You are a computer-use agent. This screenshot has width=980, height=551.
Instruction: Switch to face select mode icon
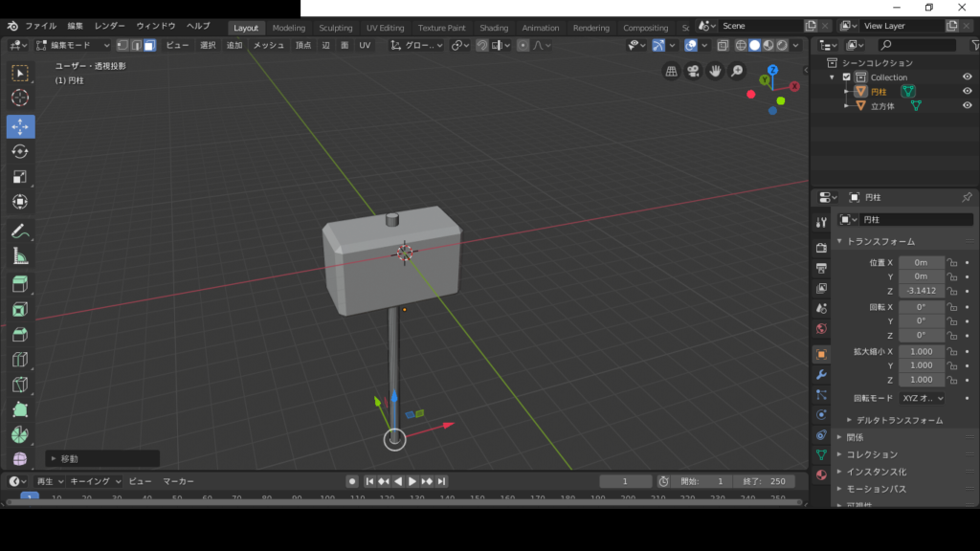[x=149, y=45]
